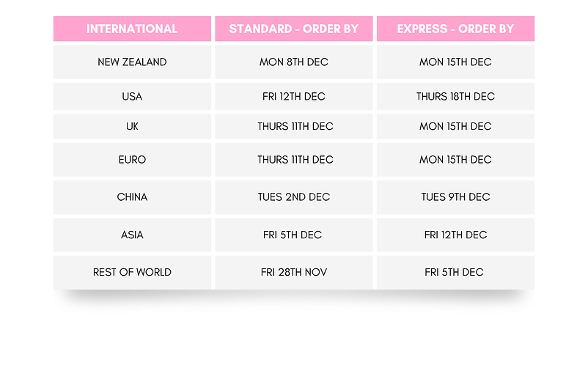588x371 pixels.
Task: Click the CHINA destination cell
Action: click(132, 196)
